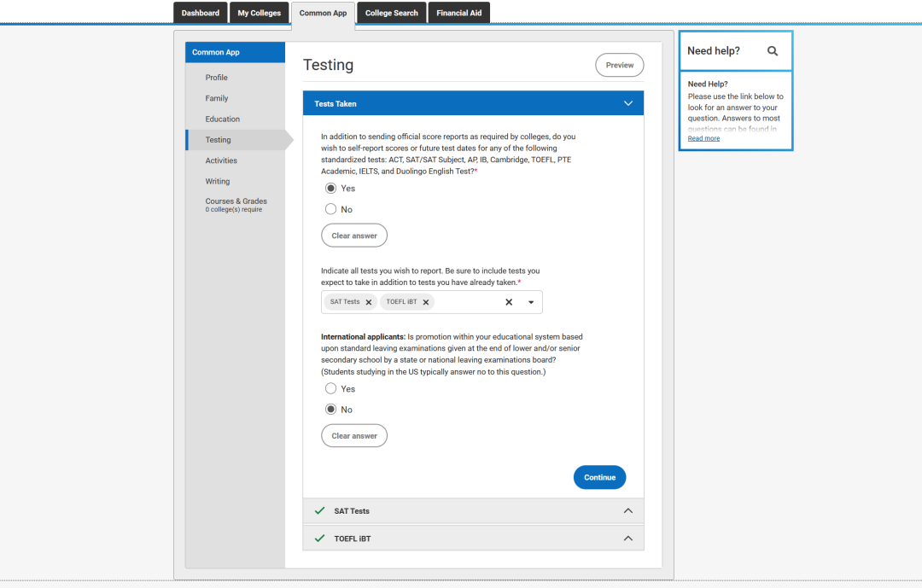Clear all selected tests in the field
Screen dimensions: 922x588
pos(509,302)
